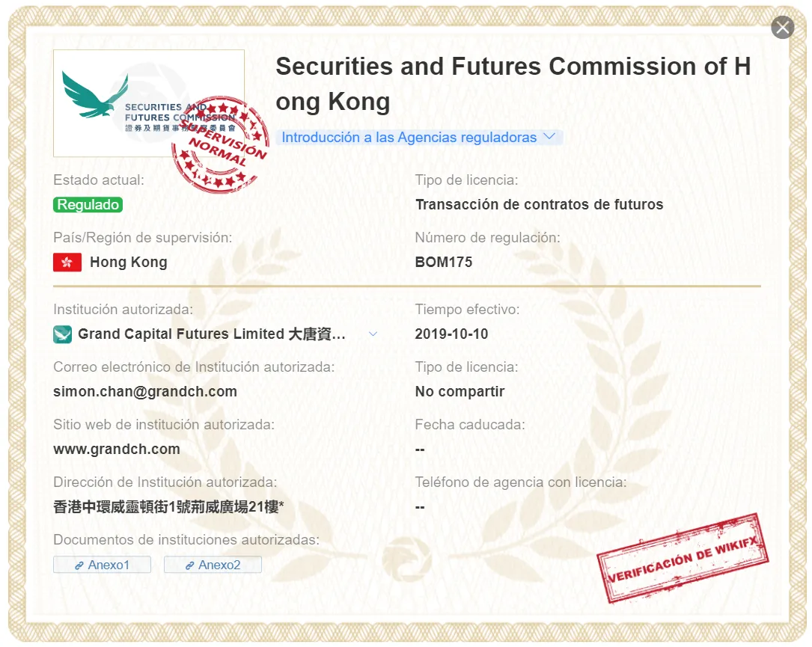Expand the Grand Capital Futures Limited dropdown
812x647 pixels.
pyautogui.click(x=373, y=334)
